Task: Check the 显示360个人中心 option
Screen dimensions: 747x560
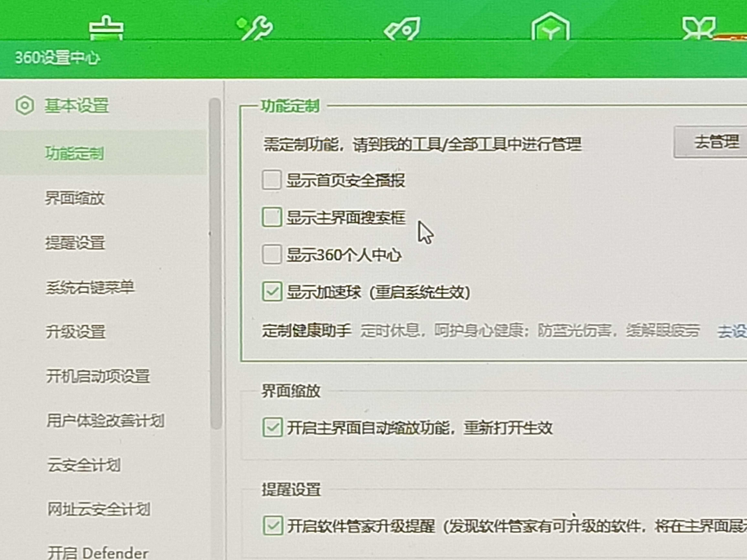Action: coord(272,254)
